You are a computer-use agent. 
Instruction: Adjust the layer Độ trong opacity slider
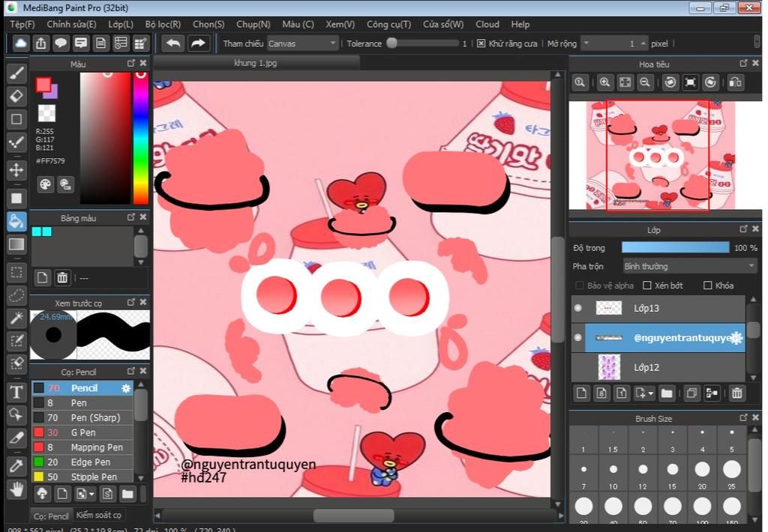click(x=676, y=248)
